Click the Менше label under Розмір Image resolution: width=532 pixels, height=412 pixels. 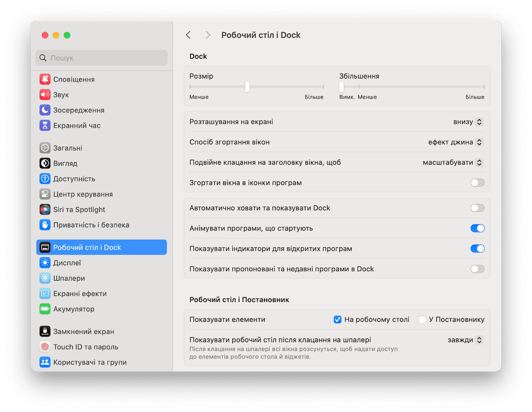click(199, 97)
